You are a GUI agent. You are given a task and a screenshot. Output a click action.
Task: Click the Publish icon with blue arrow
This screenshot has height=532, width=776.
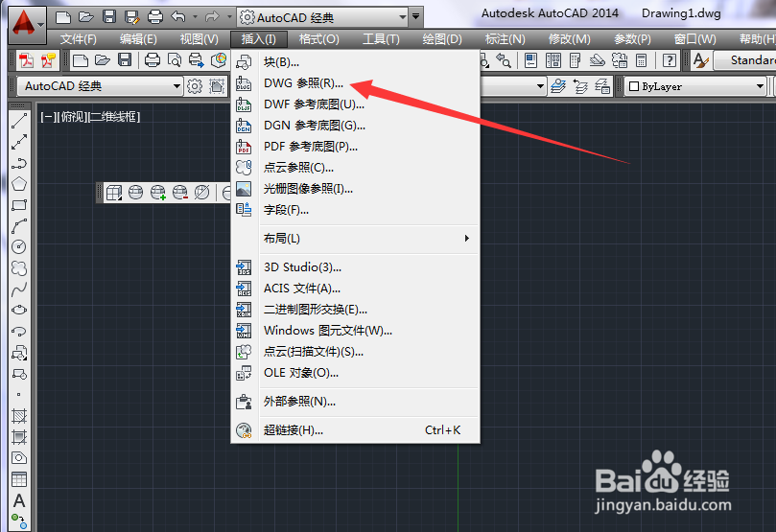pyautogui.click(x=196, y=60)
